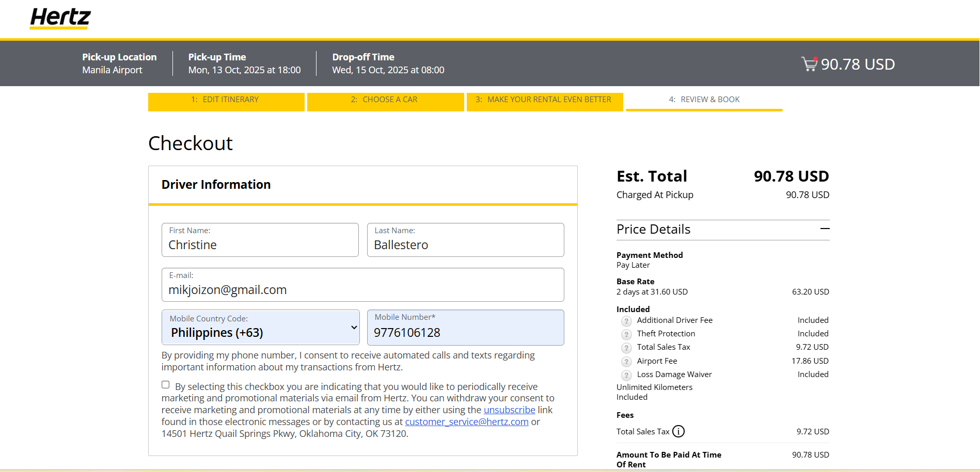Click the Est. Total heading

652,176
